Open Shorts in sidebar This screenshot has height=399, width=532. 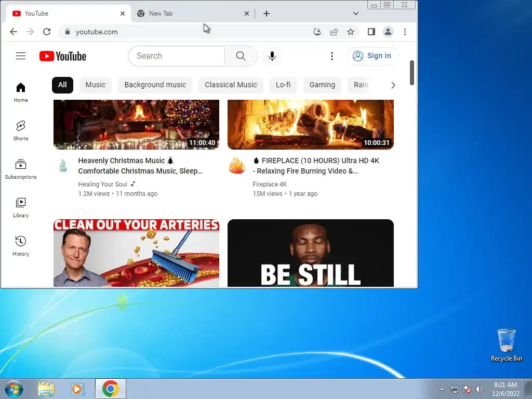pyautogui.click(x=21, y=130)
